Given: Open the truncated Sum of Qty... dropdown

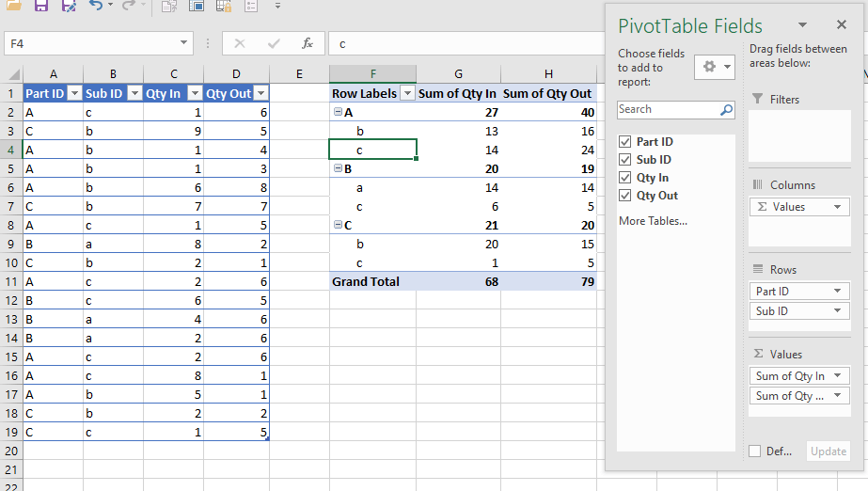Looking at the screenshot, I should (838, 396).
